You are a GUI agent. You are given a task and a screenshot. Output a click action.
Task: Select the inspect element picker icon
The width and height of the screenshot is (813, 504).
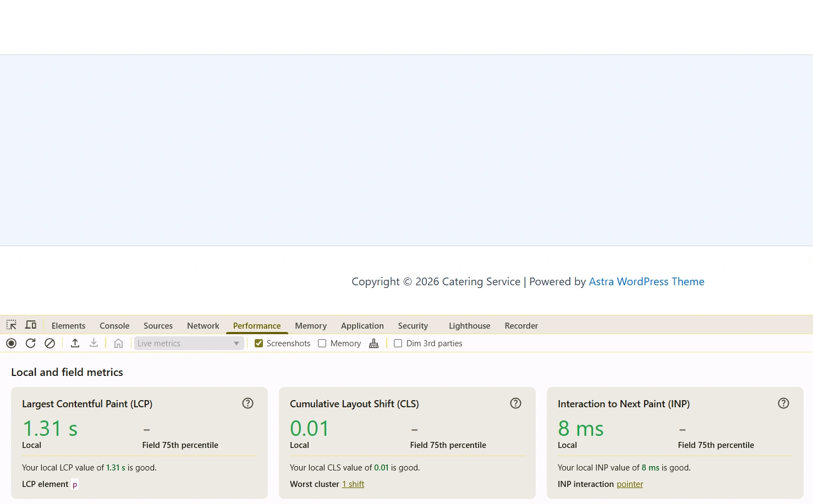(x=12, y=325)
